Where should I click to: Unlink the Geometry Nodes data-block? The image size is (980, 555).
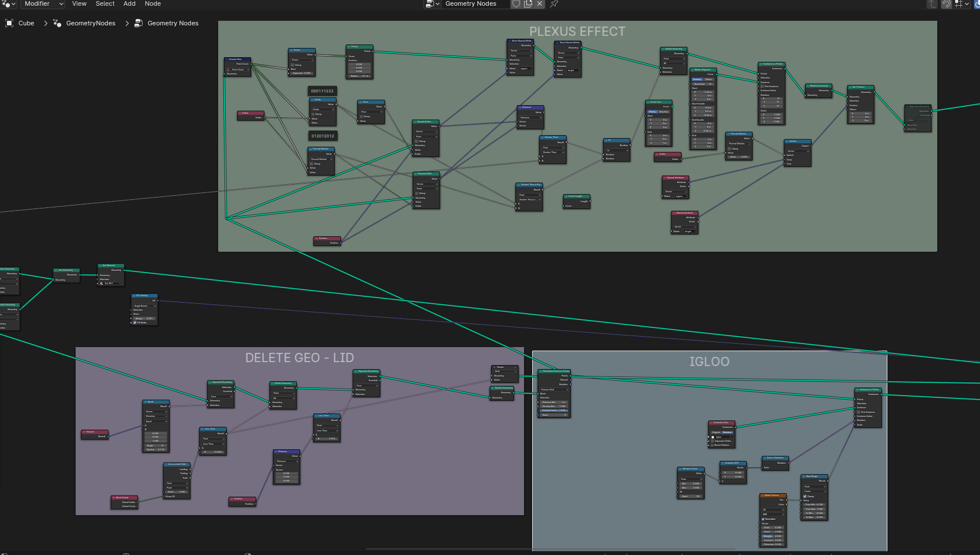point(540,4)
